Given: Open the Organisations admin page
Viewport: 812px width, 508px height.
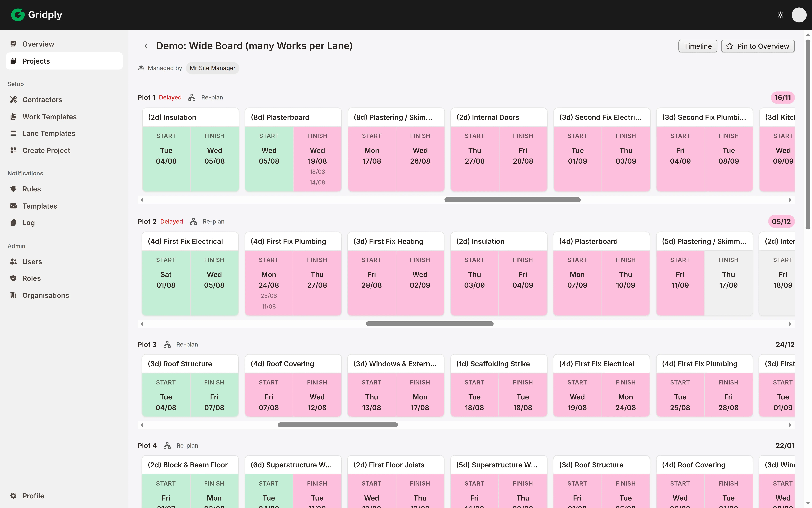Looking at the screenshot, I should coord(64,295).
